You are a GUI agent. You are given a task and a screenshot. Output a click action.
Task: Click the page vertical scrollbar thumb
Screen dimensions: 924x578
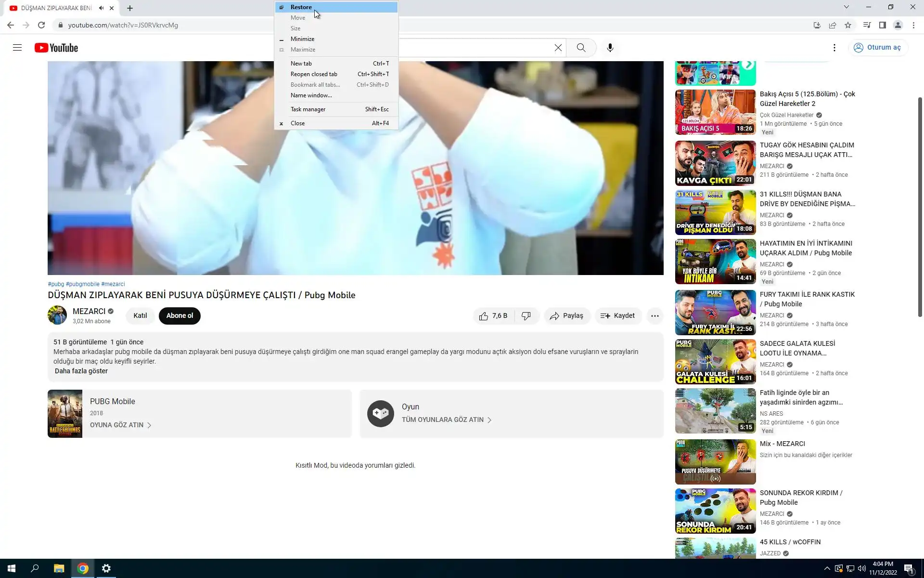[x=920, y=207]
